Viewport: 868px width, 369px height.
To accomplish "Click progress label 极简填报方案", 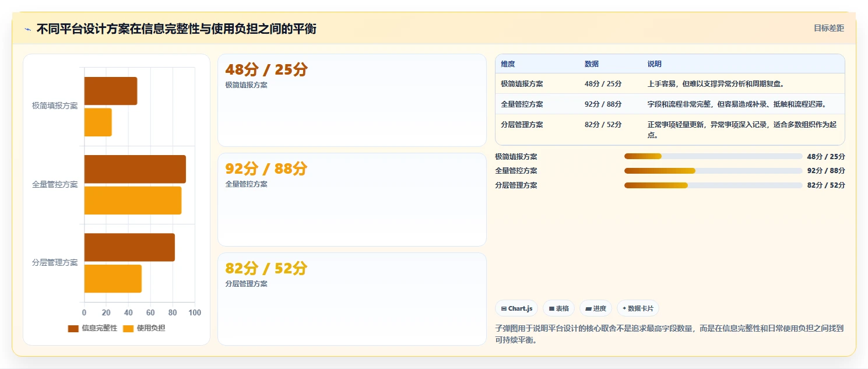I will click(516, 157).
